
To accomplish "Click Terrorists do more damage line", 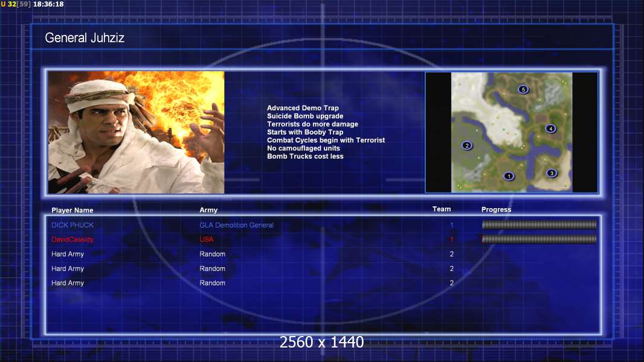I will point(312,124).
